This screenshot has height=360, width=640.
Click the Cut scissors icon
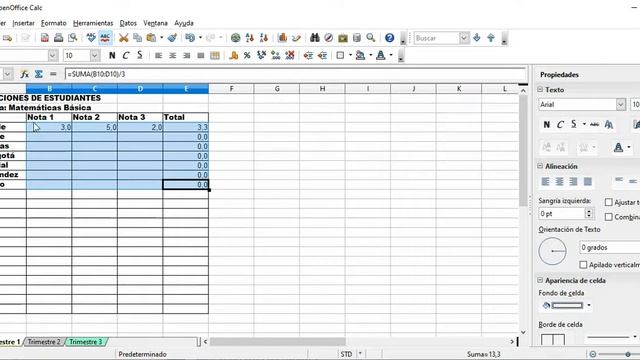123,38
